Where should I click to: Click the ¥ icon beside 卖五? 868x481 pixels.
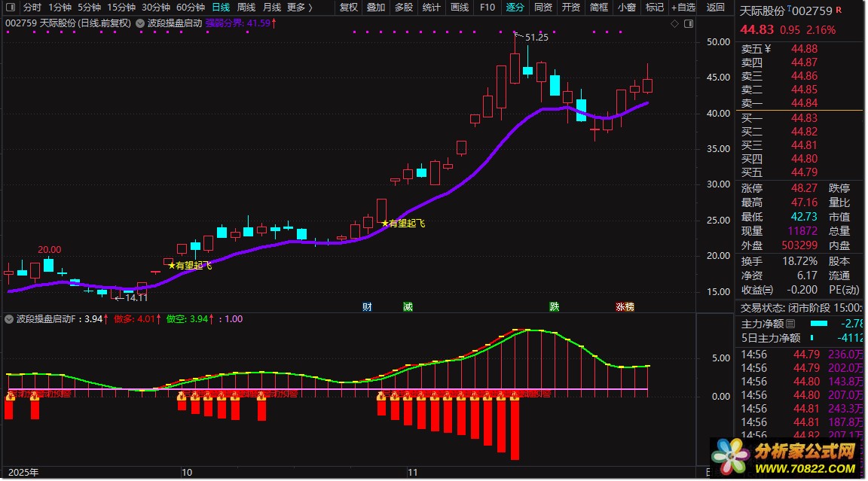click(x=768, y=49)
